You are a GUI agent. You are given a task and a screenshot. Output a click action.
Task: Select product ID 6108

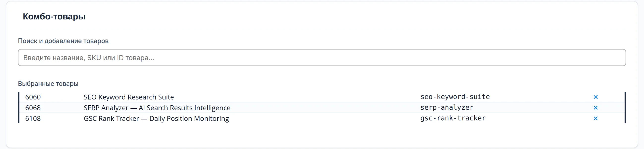33,119
